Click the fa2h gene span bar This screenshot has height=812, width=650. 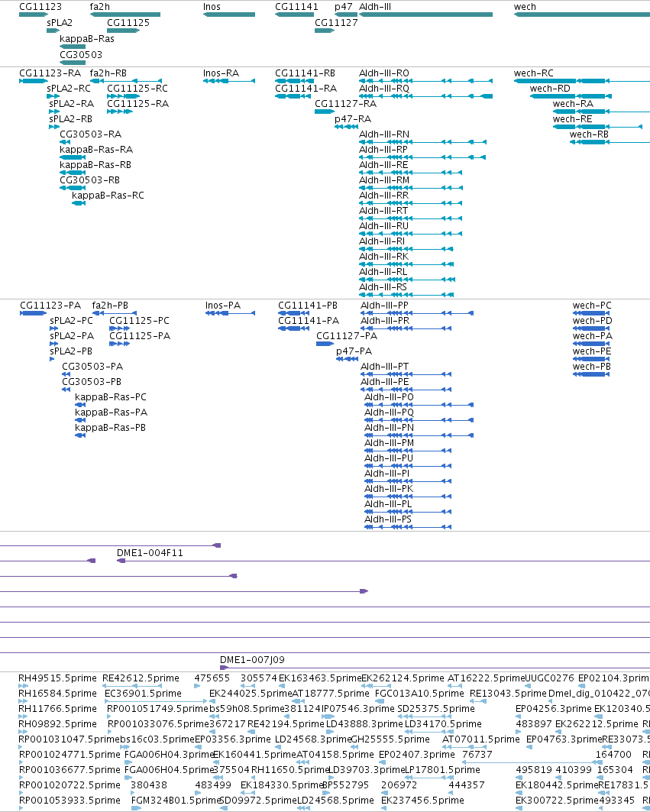(x=125, y=15)
